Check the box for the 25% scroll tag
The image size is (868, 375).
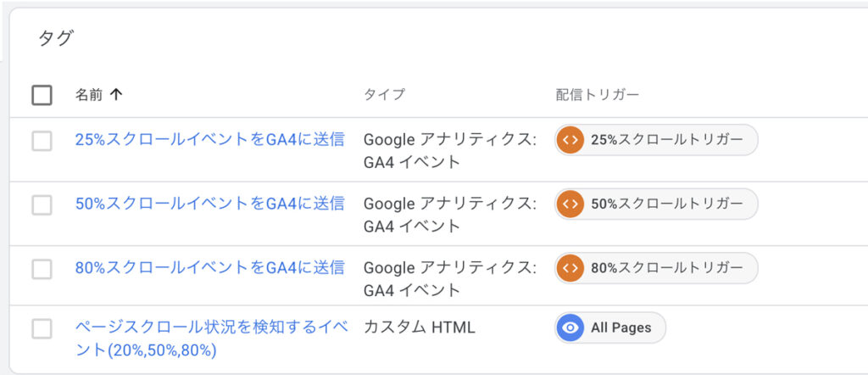[42, 141]
